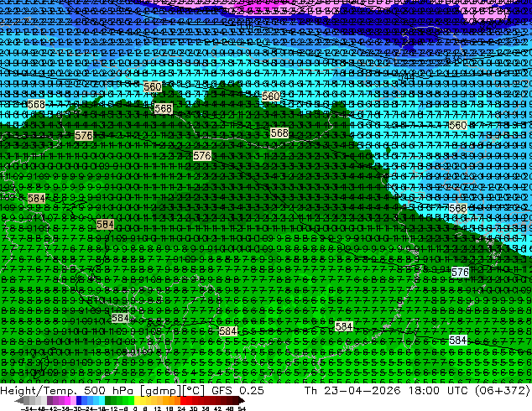Click the '(06+372)' forecast run label

502,390
